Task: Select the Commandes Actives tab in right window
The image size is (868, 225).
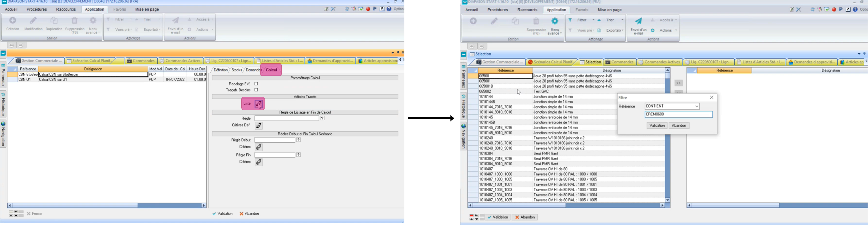Action: [659, 62]
